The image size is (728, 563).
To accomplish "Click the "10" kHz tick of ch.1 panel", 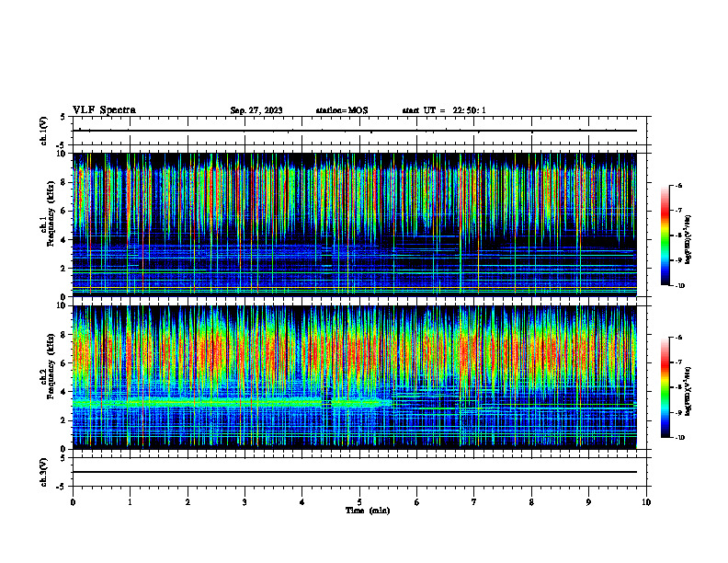I will coord(61,155).
